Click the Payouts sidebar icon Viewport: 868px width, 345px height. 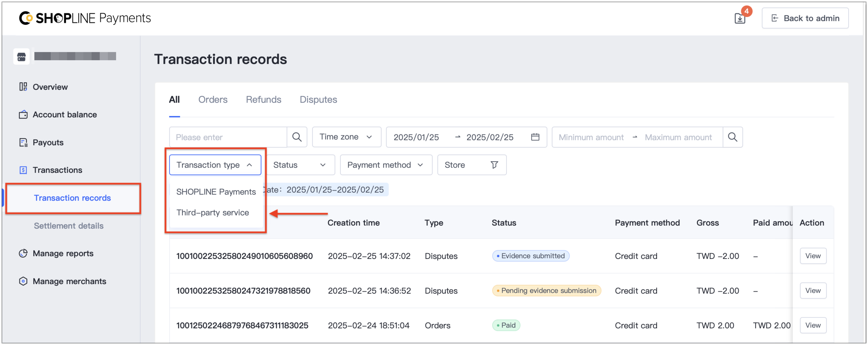(x=23, y=143)
